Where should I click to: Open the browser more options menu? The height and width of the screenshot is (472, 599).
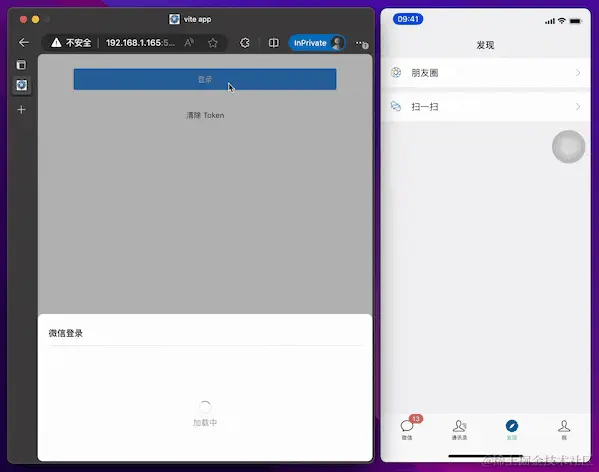coord(361,43)
